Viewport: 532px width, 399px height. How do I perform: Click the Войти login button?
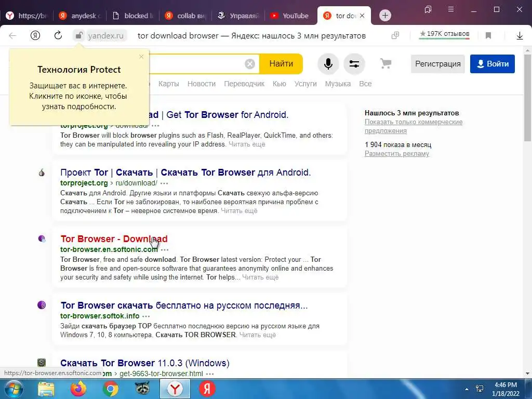tap(493, 64)
